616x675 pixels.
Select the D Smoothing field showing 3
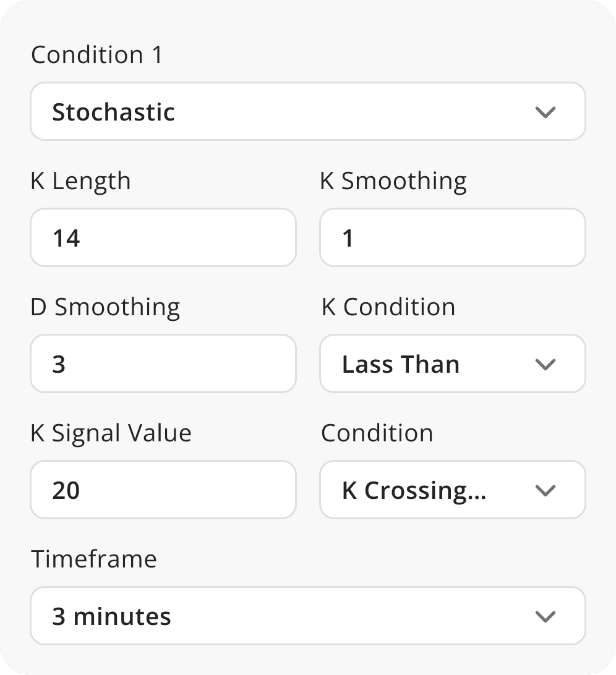[x=163, y=364]
